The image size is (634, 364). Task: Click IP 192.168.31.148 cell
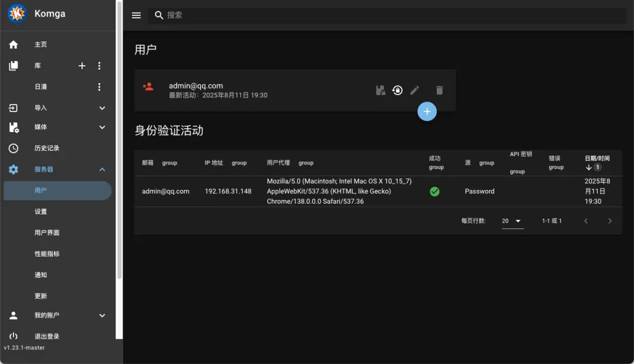click(228, 191)
